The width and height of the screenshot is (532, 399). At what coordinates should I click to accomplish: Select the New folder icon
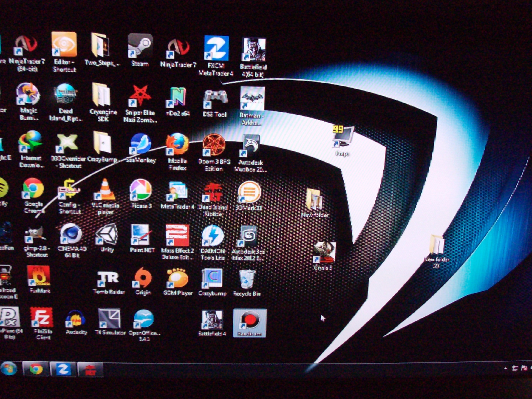coord(315,203)
